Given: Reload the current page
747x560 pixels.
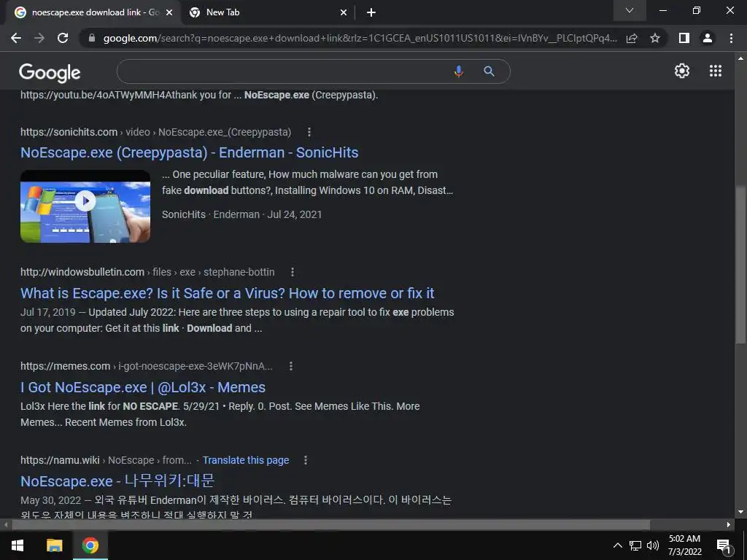Looking at the screenshot, I should pos(63,38).
